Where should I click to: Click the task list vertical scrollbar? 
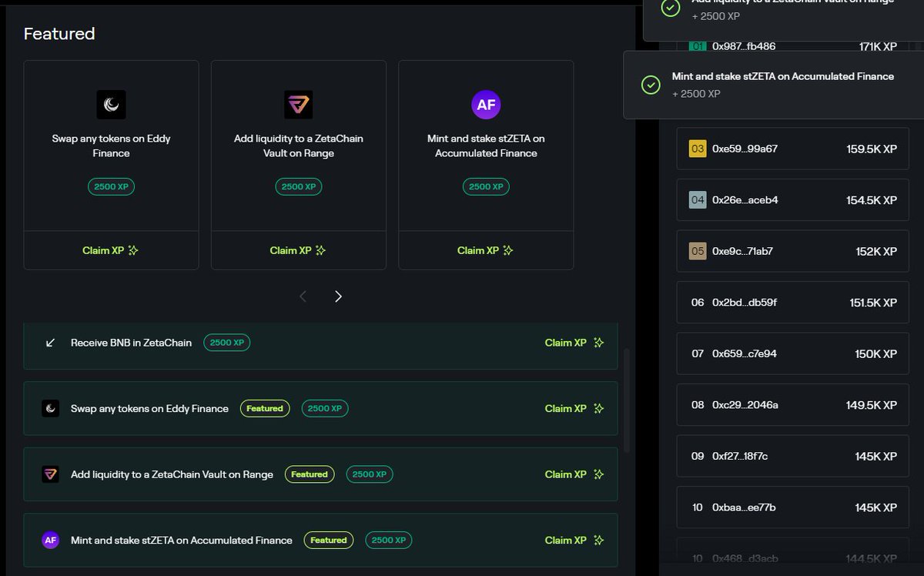coord(626,400)
